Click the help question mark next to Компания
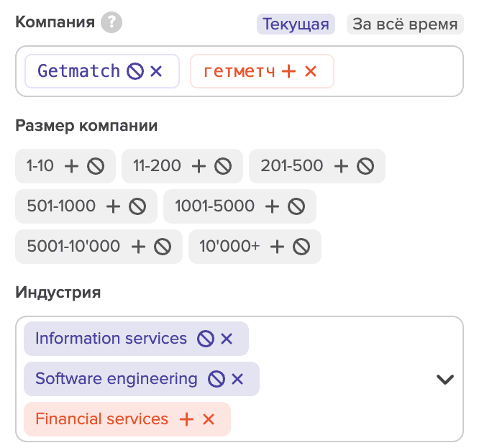The height and width of the screenshot is (448, 492). point(111,23)
